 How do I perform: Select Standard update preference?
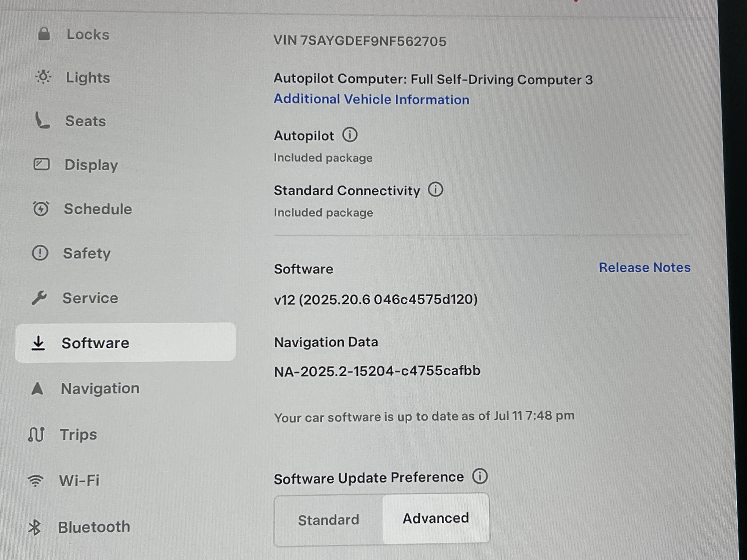tap(328, 520)
